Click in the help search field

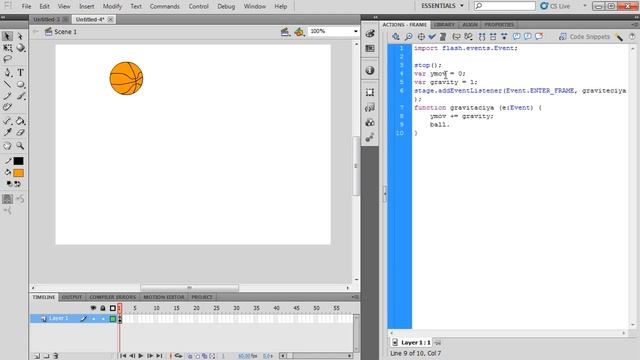coord(505,6)
